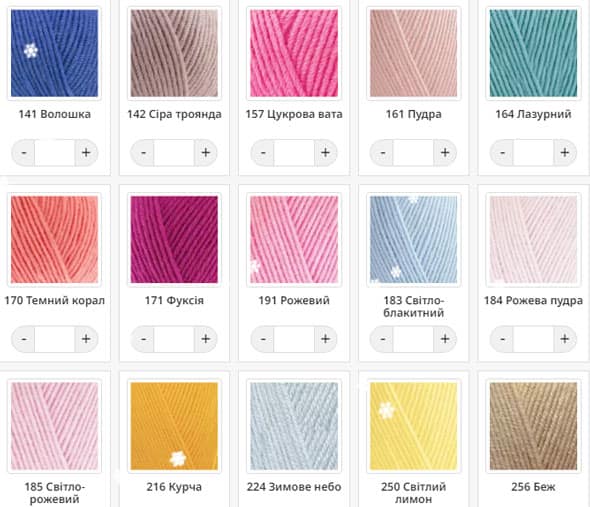The width and height of the screenshot is (590, 507).
Task: Increase quantity for 184 Рожева пудра
Action: (x=565, y=339)
